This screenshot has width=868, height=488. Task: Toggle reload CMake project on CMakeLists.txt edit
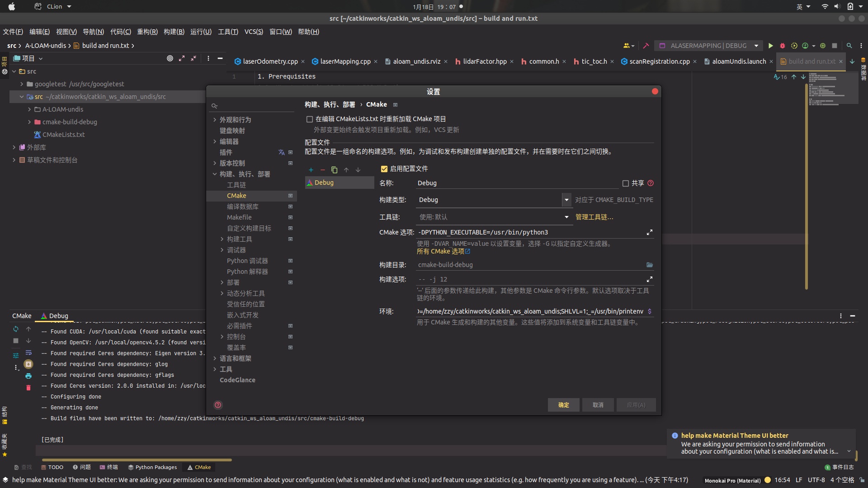point(310,119)
